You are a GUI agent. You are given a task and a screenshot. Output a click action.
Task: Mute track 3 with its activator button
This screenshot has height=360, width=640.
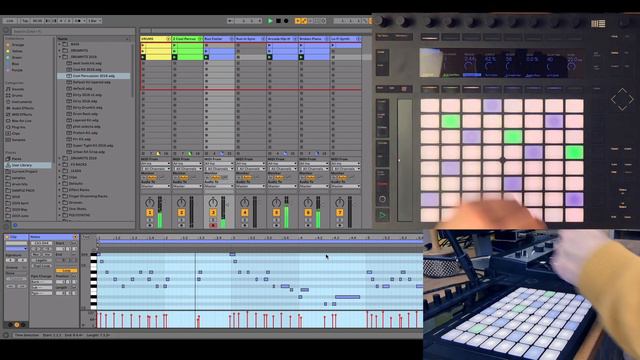pyautogui.click(x=213, y=213)
